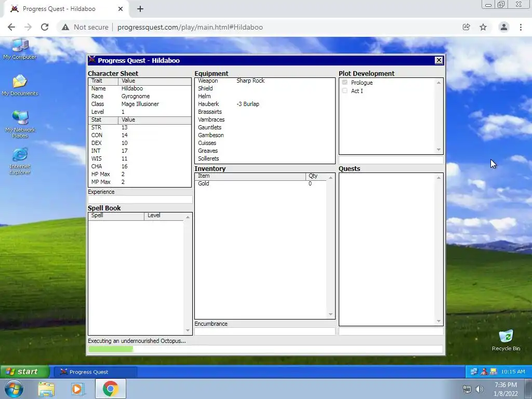532x399 pixels.
Task: Click Progress Quest XP taskbar button
Action: [96, 372]
